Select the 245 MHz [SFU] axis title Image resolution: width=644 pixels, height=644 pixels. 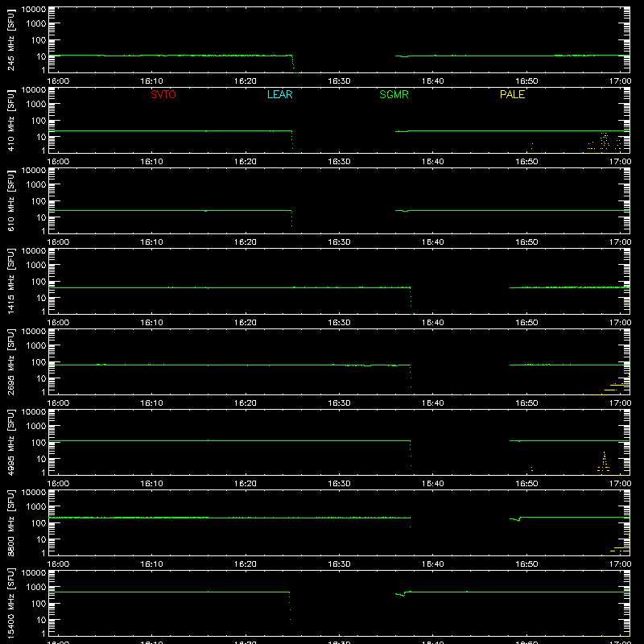coord(11,39)
